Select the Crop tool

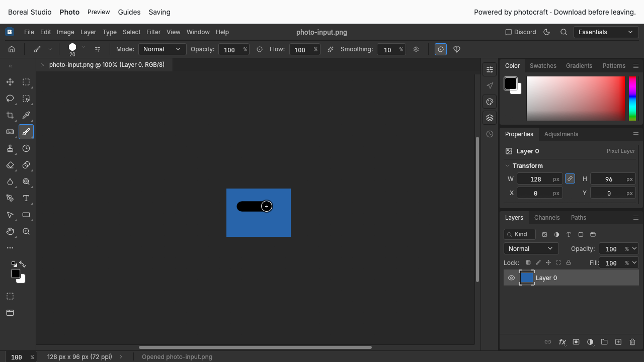click(10, 115)
